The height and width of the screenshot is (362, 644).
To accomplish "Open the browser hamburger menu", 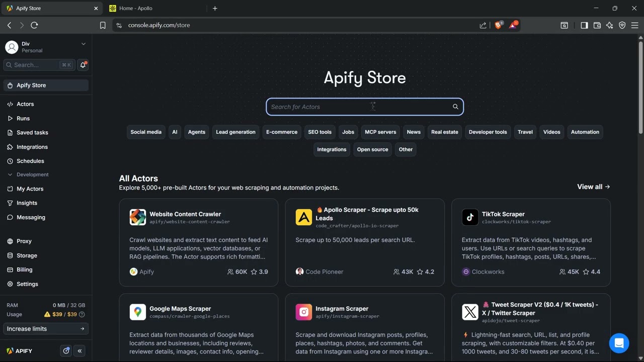I will 634,25.
